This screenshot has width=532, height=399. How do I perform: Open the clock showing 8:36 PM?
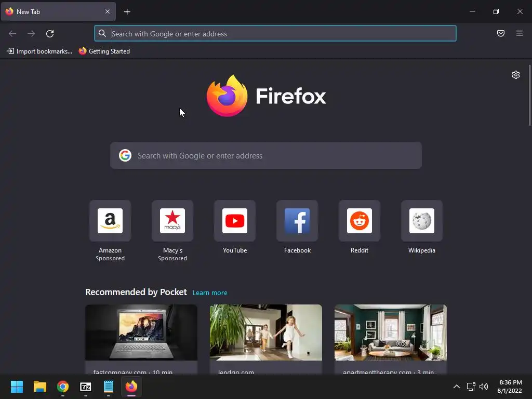[x=510, y=387]
